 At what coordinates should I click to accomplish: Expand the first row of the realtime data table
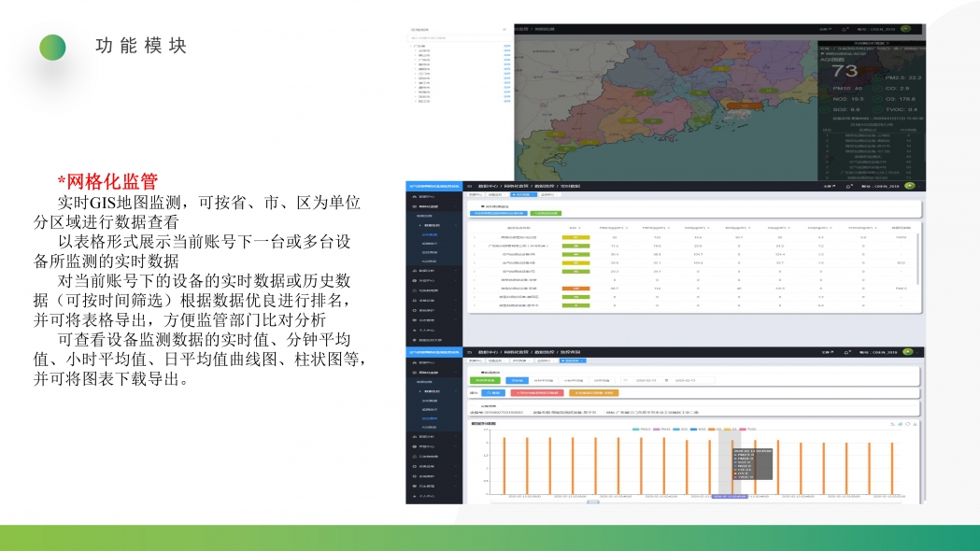tap(475, 238)
